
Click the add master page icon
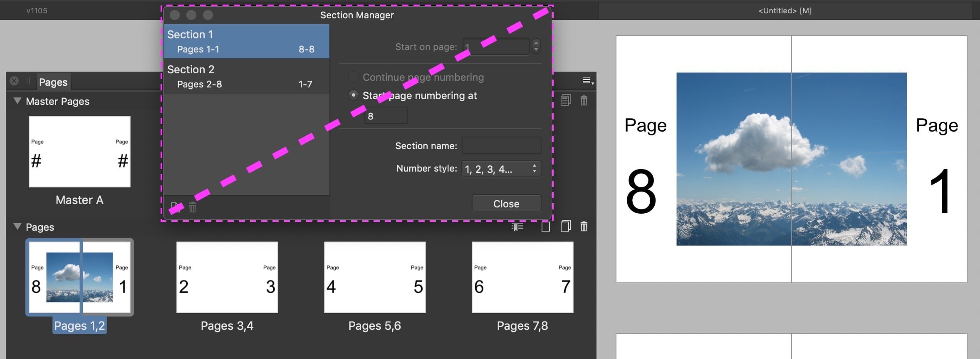coord(565,100)
